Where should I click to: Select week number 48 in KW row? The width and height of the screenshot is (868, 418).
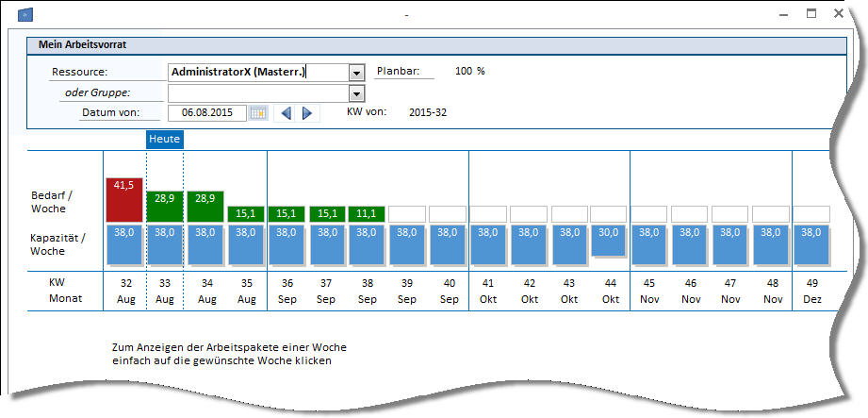click(x=771, y=283)
